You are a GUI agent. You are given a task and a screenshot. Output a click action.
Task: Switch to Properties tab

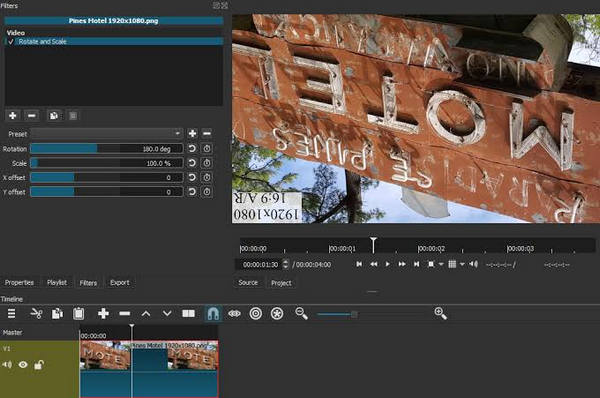point(19,282)
